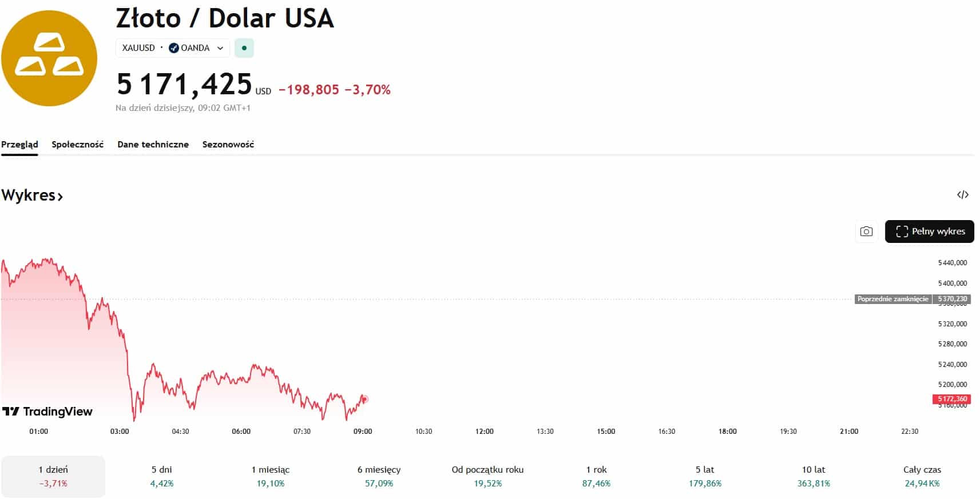Go to the Sezonowość tab
Viewport: 980px width, 499px height.
point(228,145)
